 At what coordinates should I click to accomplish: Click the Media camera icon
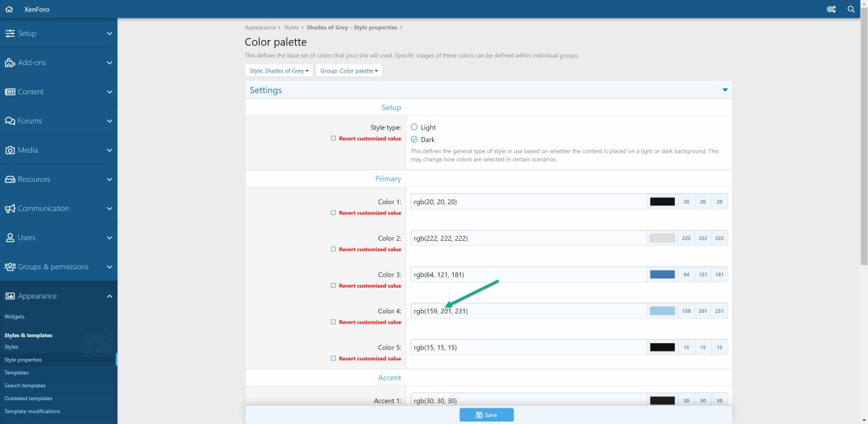point(10,150)
